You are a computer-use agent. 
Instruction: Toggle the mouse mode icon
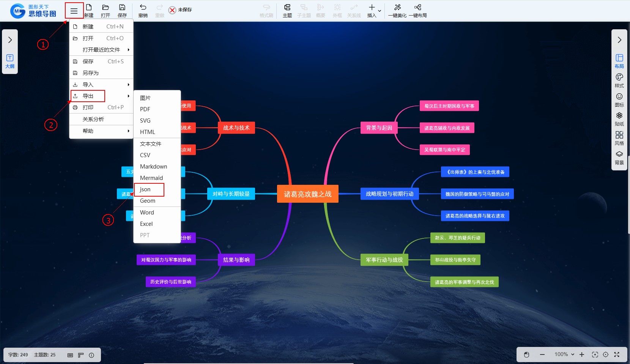point(526,355)
